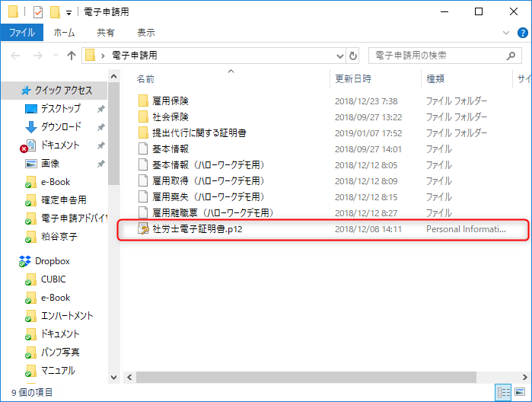Sort files by 更新日時 column header
532x402 pixels.
click(353, 78)
